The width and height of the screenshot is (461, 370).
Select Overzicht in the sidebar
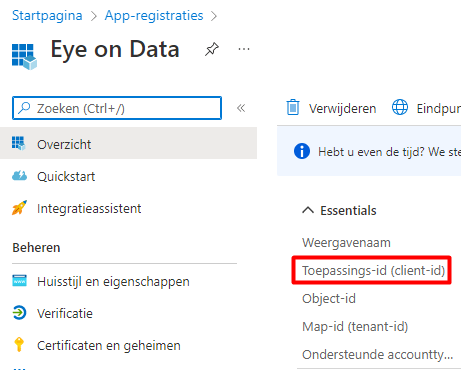tap(128, 143)
